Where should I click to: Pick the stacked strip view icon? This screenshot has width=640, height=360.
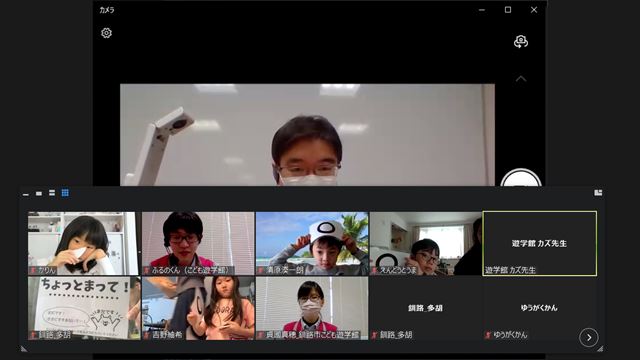52,193
